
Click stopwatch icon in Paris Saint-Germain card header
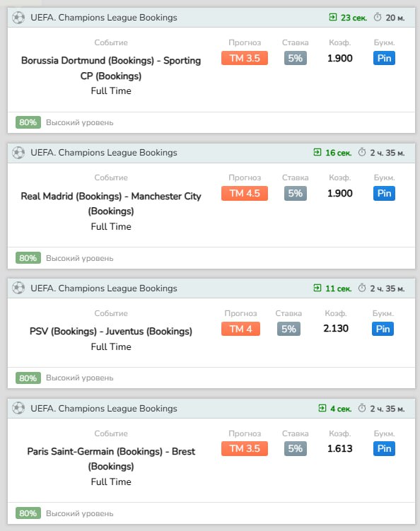pos(362,408)
